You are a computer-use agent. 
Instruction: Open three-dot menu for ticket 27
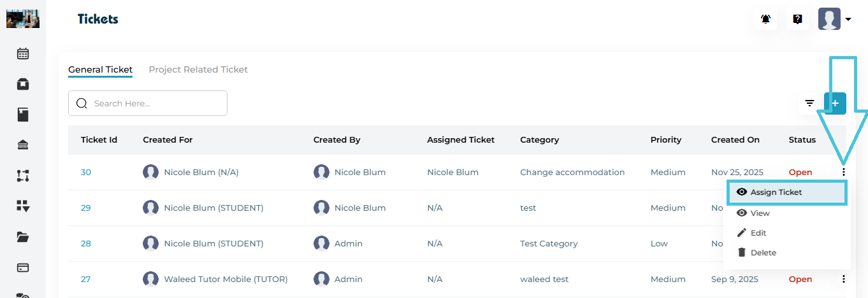(844, 279)
